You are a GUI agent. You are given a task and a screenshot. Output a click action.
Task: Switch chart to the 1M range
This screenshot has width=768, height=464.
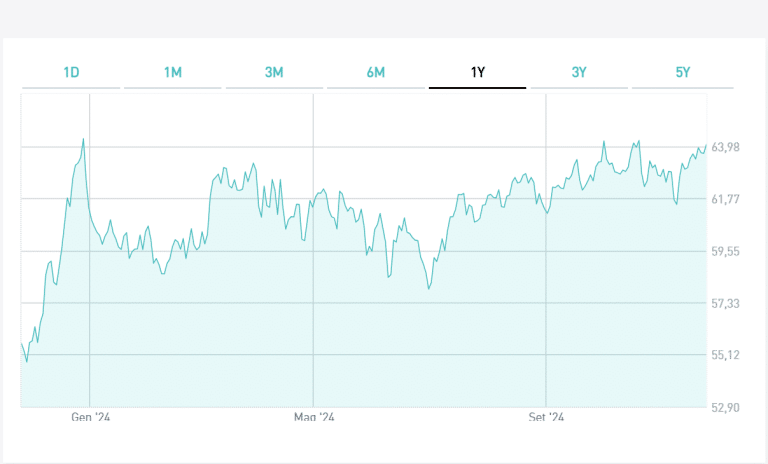click(173, 72)
